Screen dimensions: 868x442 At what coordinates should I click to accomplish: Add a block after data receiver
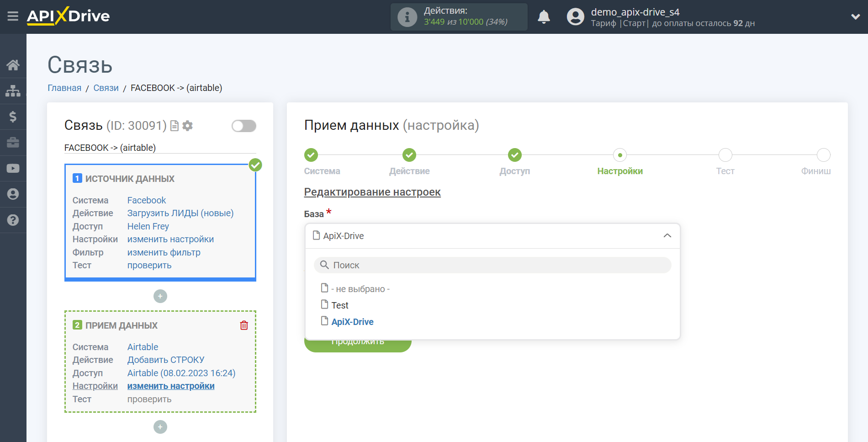[x=160, y=427]
